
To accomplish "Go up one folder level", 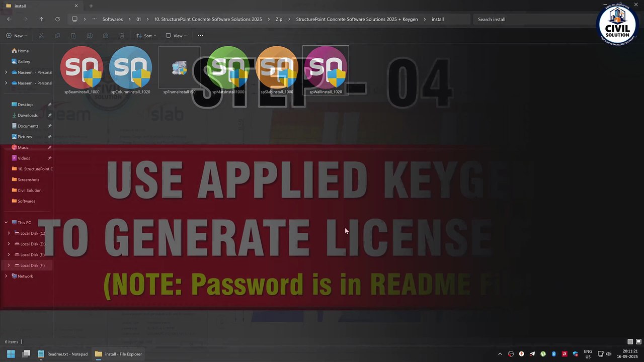I will pyautogui.click(x=41, y=19).
